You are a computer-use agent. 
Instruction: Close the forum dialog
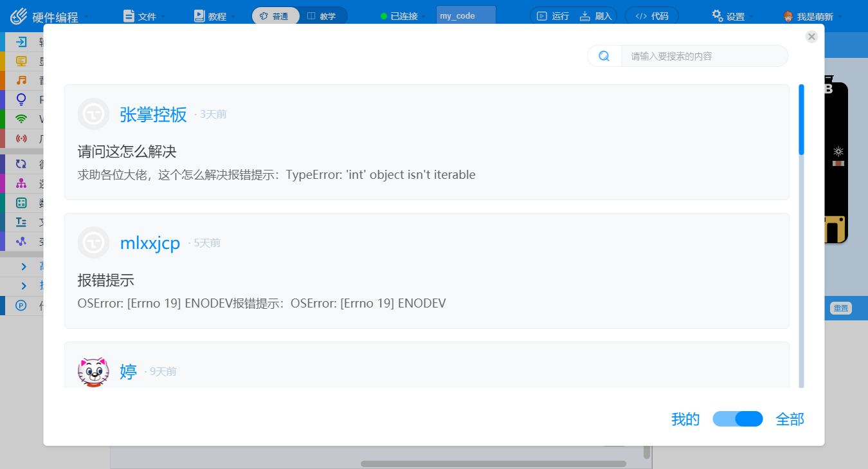[x=811, y=37]
